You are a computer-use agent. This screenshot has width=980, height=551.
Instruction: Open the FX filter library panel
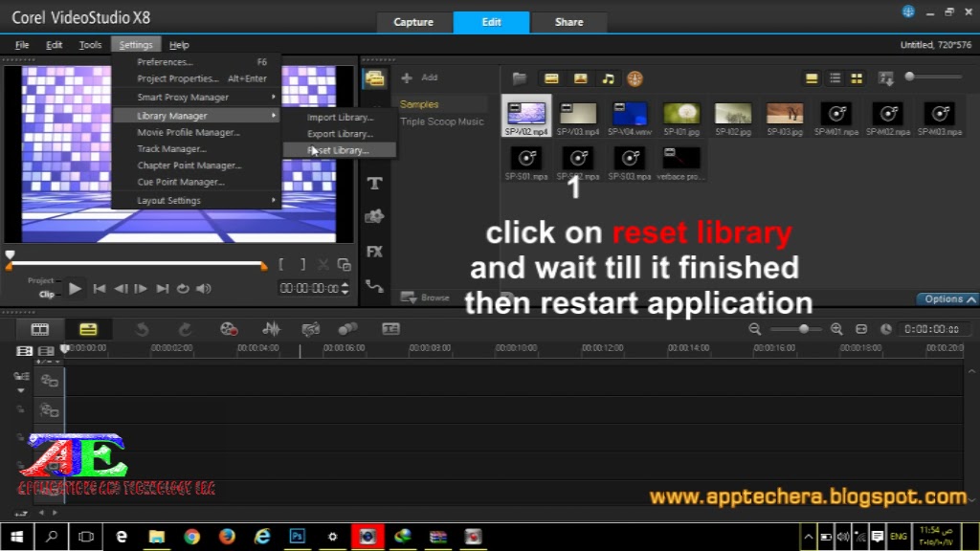(x=374, y=252)
